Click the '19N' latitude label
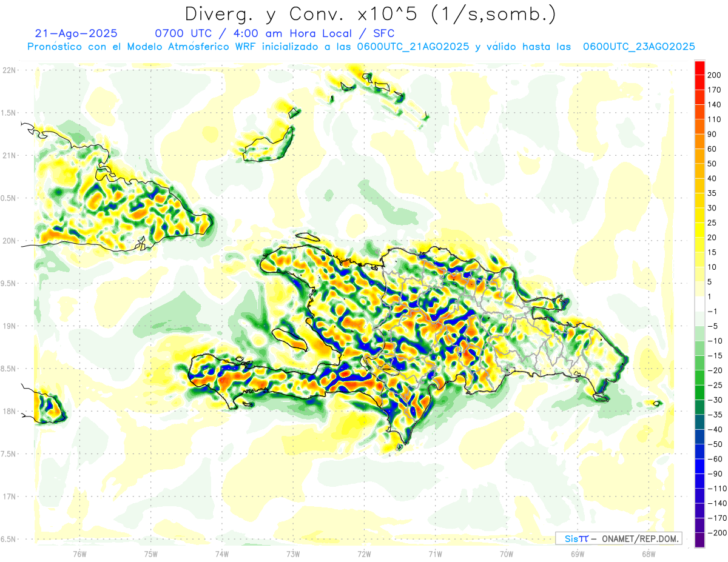The image size is (728, 562). point(8,326)
